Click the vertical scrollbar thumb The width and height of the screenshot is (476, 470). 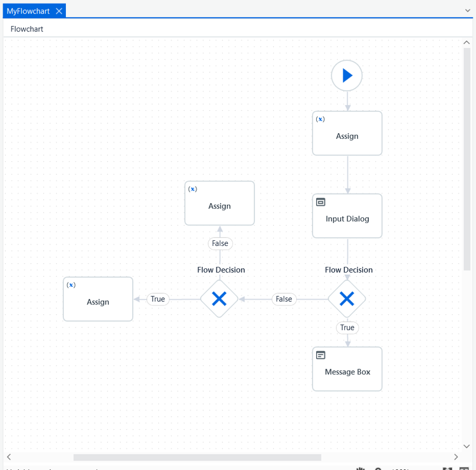click(467, 159)
